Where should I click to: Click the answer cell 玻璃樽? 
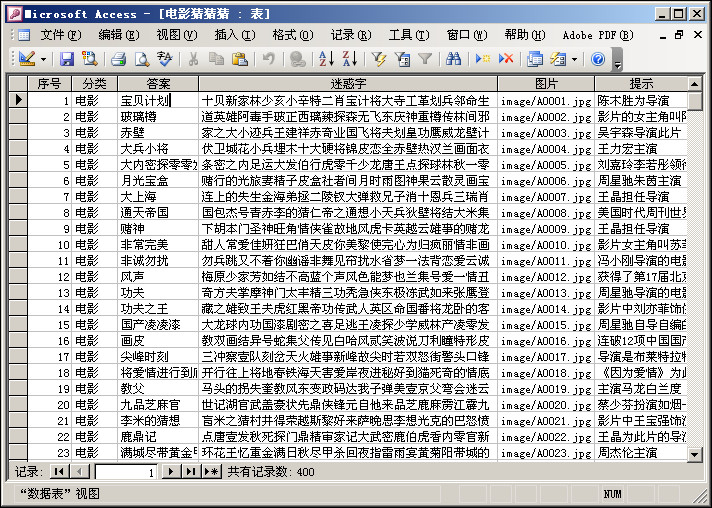click(158, 117)
